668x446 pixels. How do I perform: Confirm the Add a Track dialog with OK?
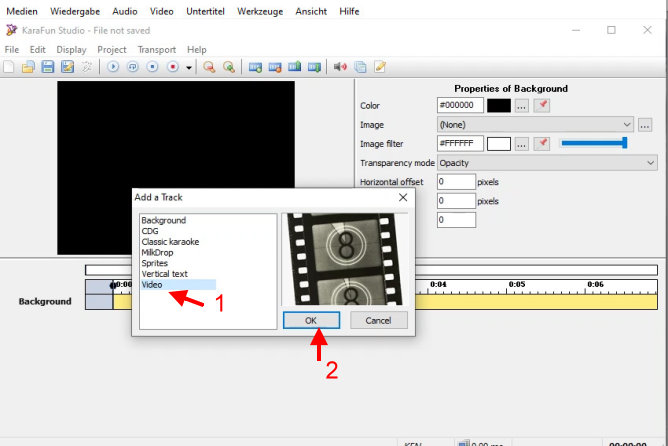(311, 320)
